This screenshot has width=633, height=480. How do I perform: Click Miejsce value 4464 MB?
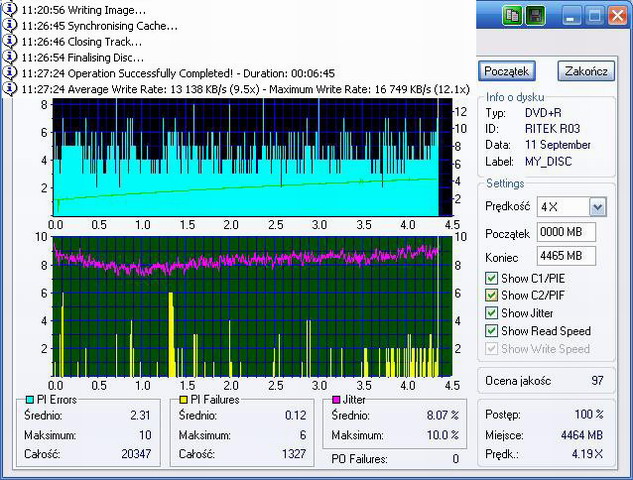click(x=582, y=435)
